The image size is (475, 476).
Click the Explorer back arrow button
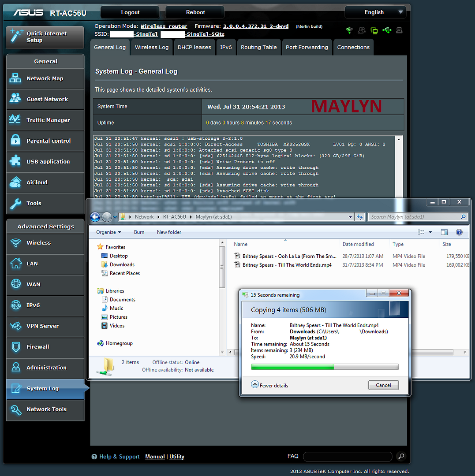click(95, 217)
